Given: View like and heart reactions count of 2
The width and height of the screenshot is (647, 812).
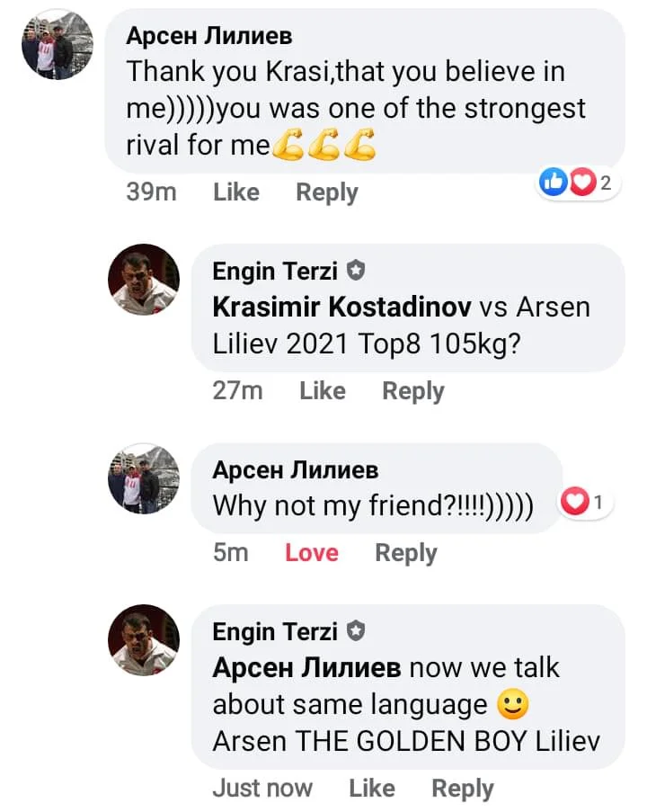Looking at the screenshot, I should coord(578,183).
